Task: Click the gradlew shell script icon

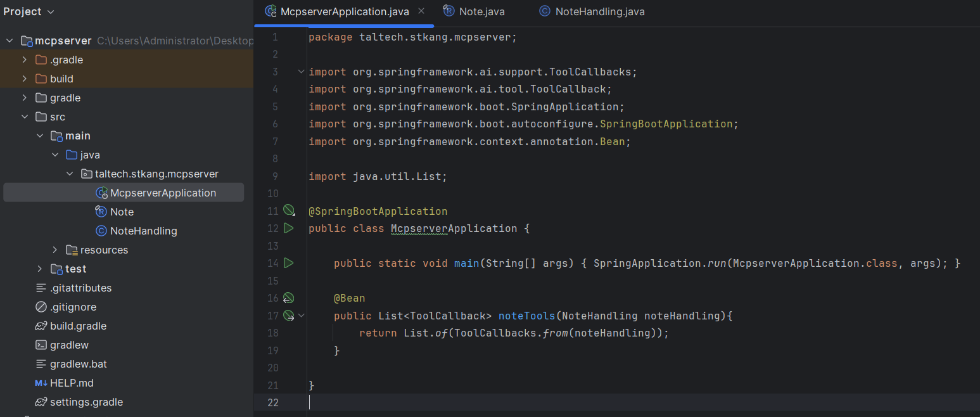Action: pyautogui.click(x=41, y=345)
